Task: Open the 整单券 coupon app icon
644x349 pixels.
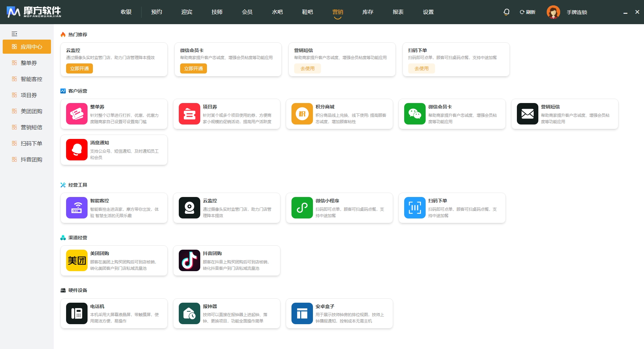Action: tap(76, 114)
